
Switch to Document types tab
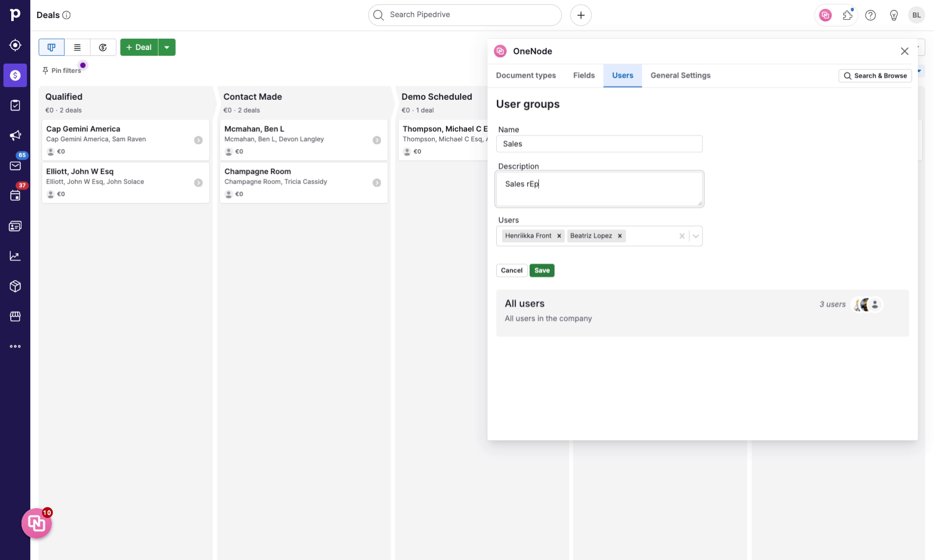(526, 75)
